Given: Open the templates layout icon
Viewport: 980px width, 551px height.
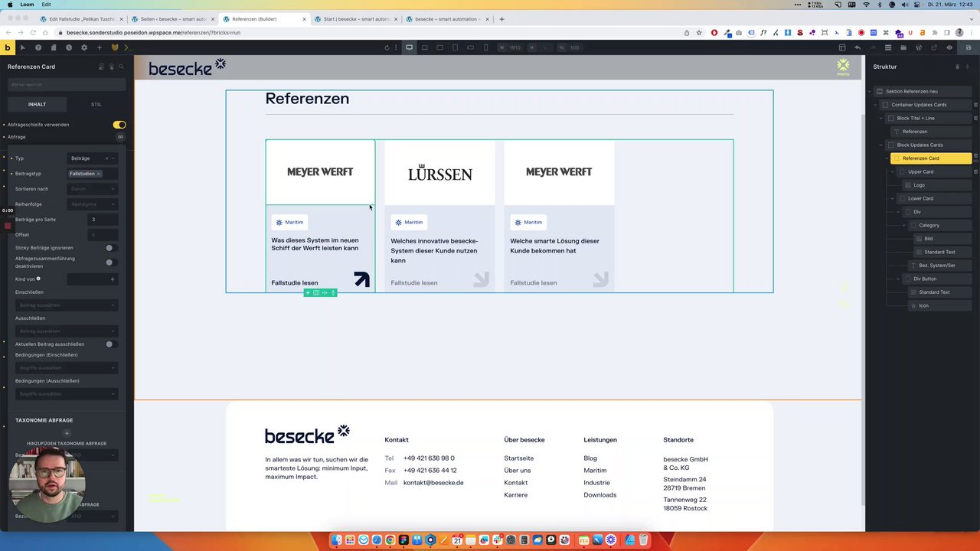Looking at the screenshot, I should (x=842, y=47).
